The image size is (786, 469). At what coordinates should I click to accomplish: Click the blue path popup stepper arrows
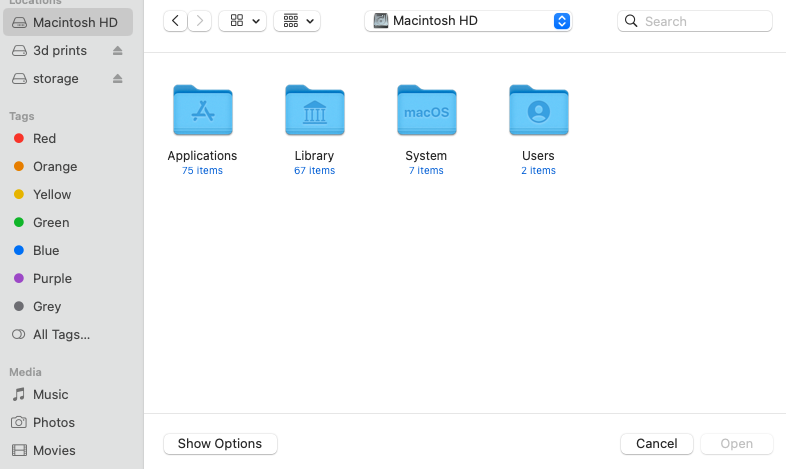562,21
